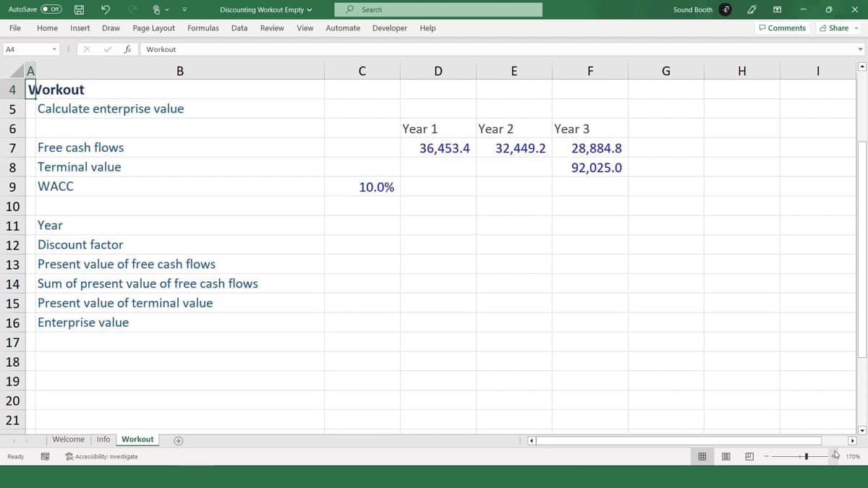Select terminal value cell 92,025.0
This screenshot has height=488, width=868.
coord(590,168)
